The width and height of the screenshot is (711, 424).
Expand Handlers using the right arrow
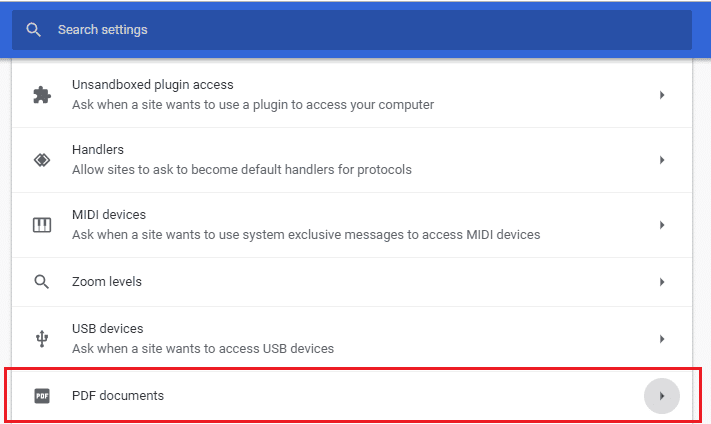(662, 160)
